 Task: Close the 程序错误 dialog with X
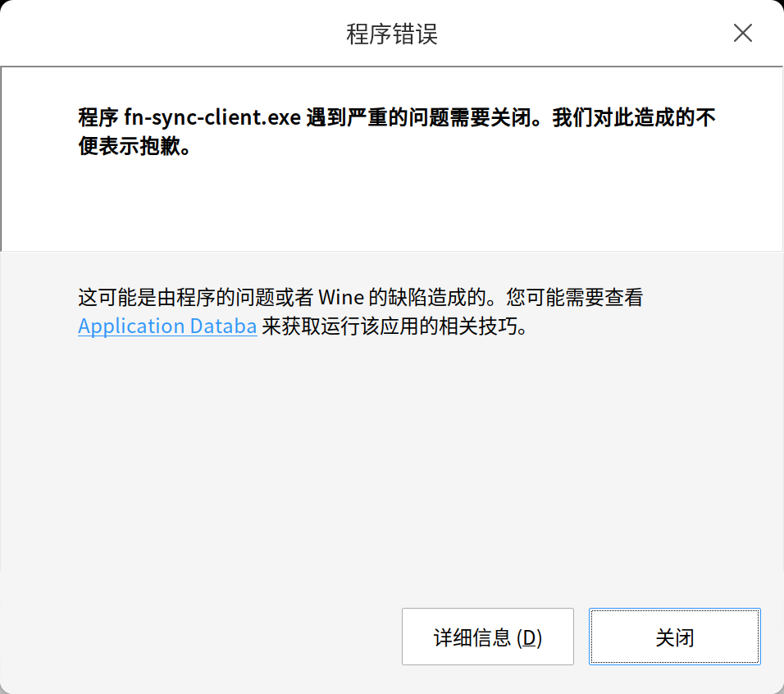[742, 34]
